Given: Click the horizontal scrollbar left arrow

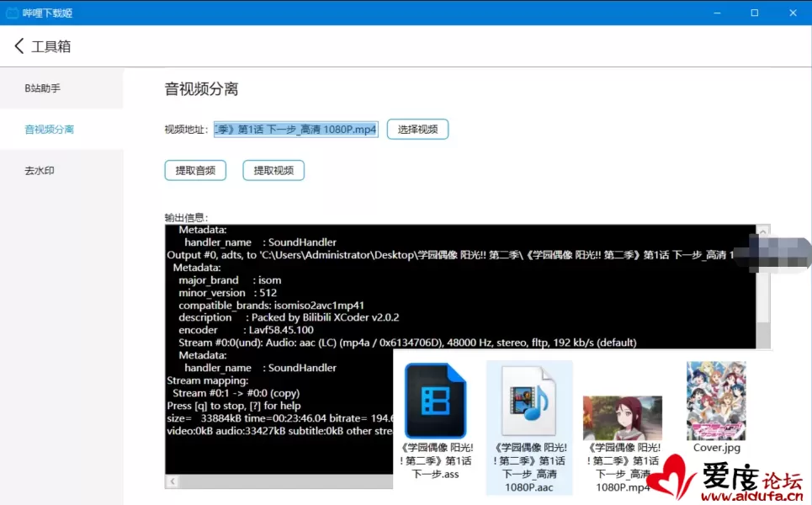Looking at the screenshot, I should pos(172,481).
